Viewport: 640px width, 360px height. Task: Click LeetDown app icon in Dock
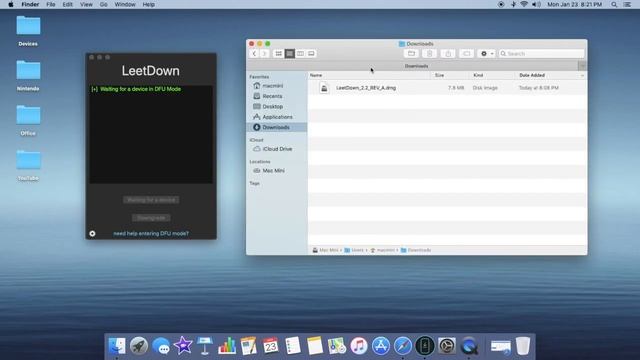(x=424, y=346)
